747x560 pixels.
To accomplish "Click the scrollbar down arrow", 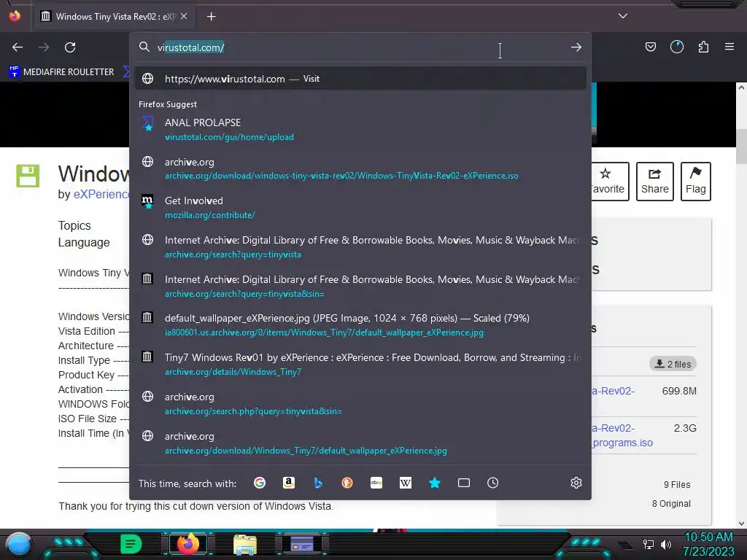I will tap(741, 524).
